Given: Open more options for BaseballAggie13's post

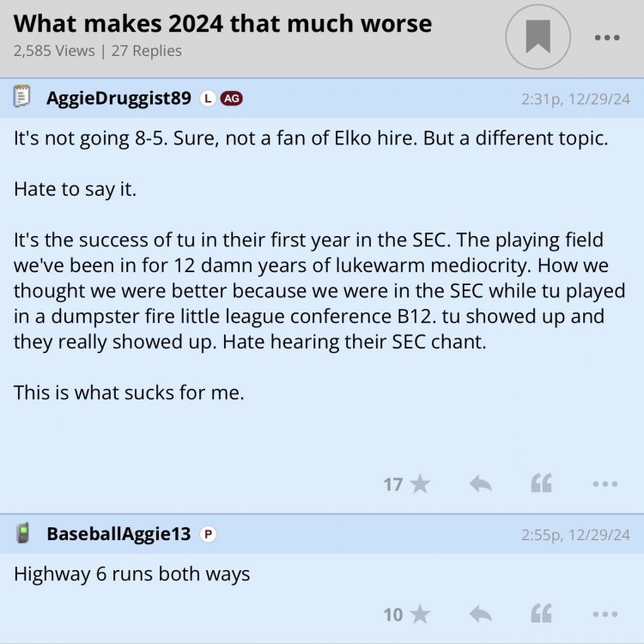Looking at the screenshot, I should point(605,614).
